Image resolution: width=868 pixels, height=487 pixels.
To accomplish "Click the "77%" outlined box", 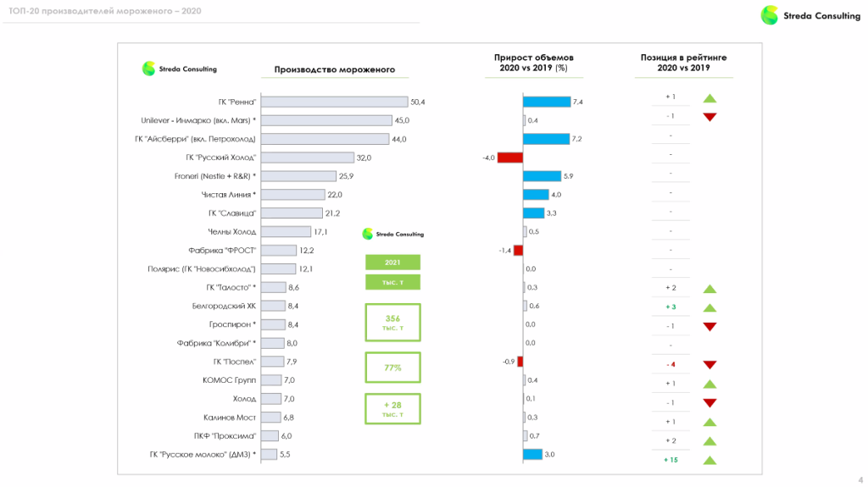I will 392,368.
